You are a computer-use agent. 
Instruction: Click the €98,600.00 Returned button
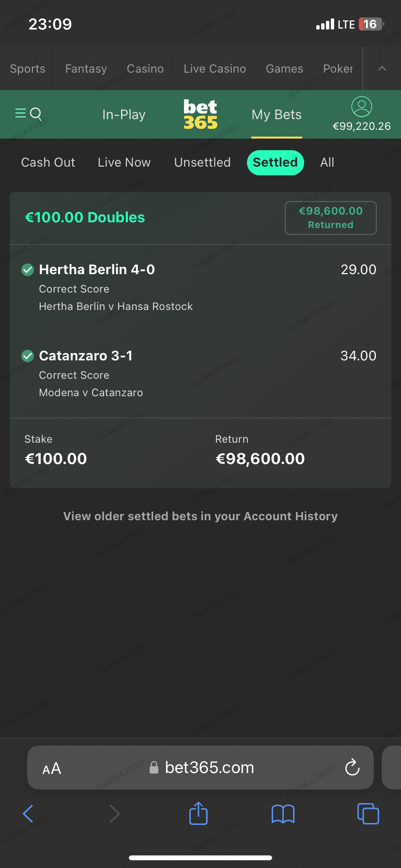331,218
